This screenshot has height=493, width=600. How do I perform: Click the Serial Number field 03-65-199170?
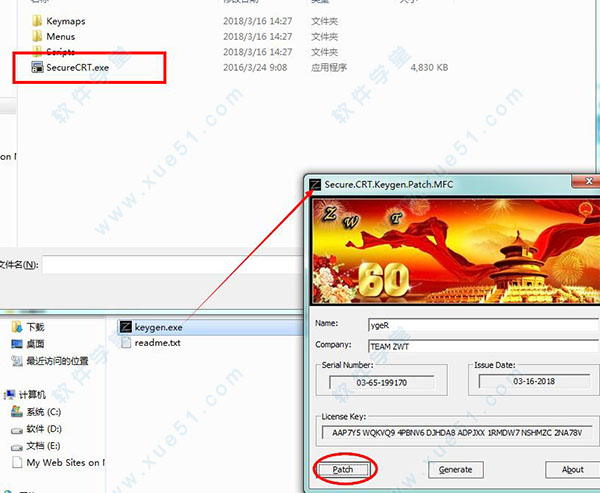pyautogui.click(x=381, y=382)
